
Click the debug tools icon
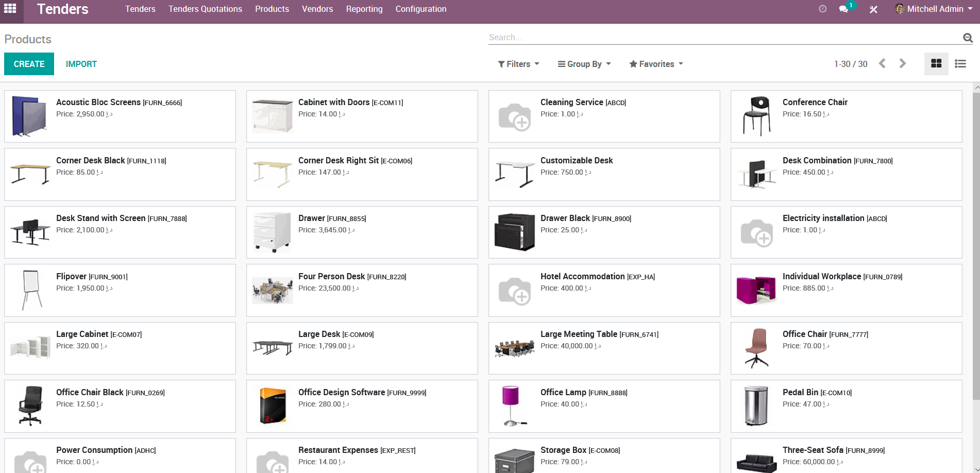click(873, 9)
